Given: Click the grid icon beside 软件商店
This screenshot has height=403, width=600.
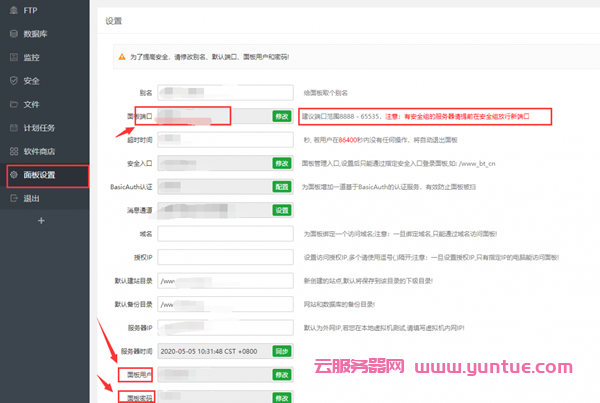Looking at the screenshot, I should [14, 151].
